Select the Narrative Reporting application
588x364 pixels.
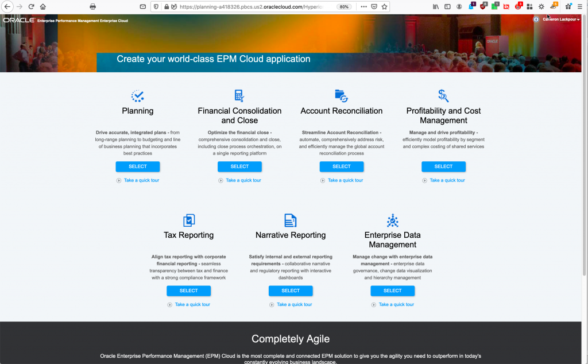(x=291, y=291)
